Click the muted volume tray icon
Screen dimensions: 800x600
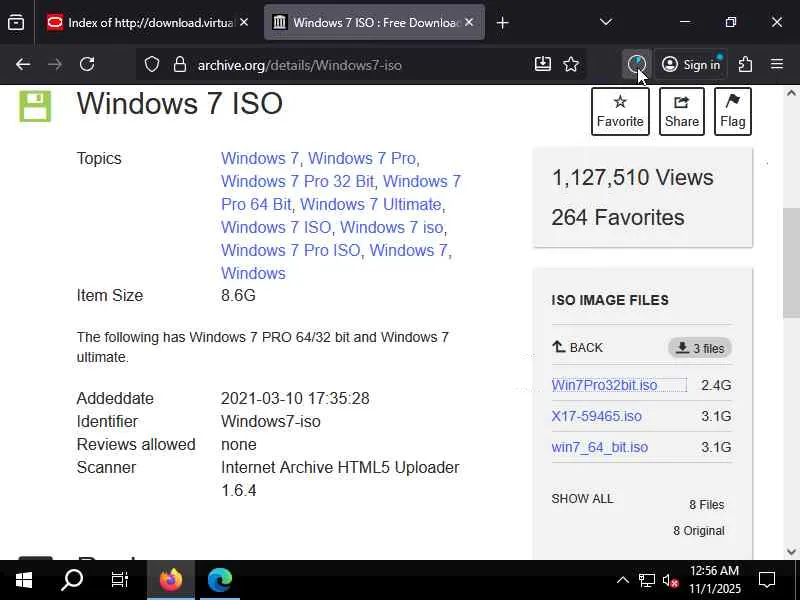[670, 580]
